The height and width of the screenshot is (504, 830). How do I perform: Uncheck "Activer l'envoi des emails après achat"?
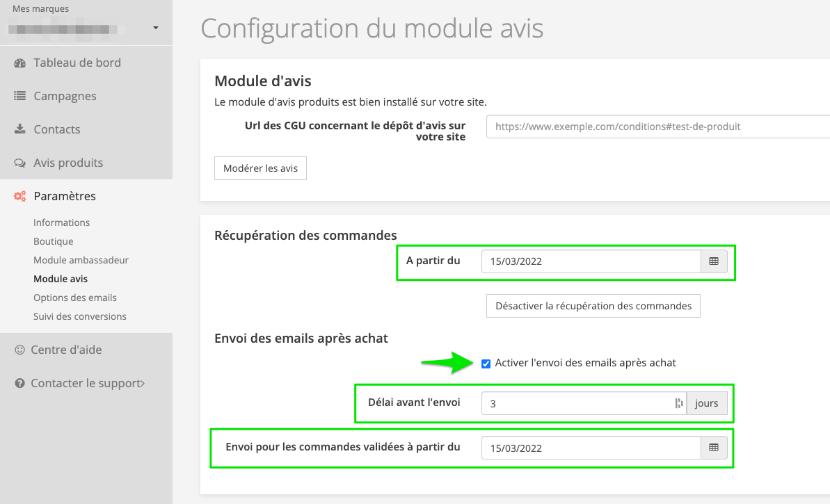(486, 363)
